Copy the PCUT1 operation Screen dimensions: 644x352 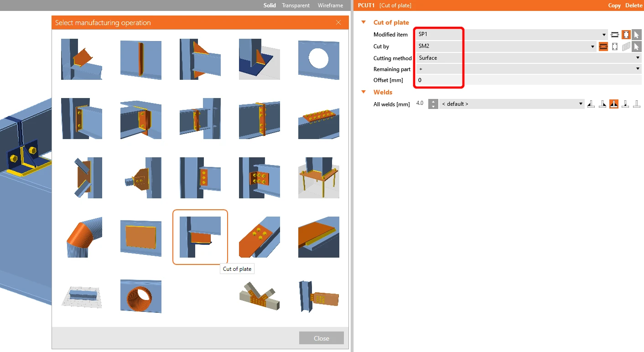pos(614,5)
